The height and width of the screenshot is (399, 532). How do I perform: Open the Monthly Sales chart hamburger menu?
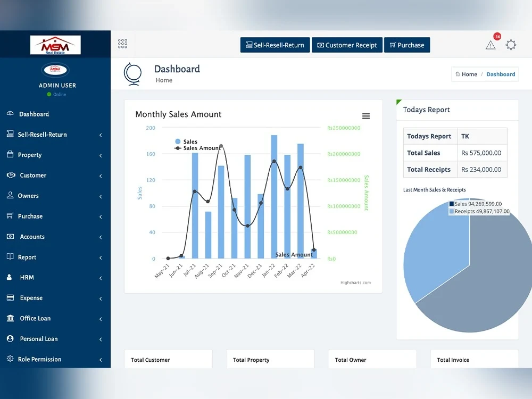366,116
